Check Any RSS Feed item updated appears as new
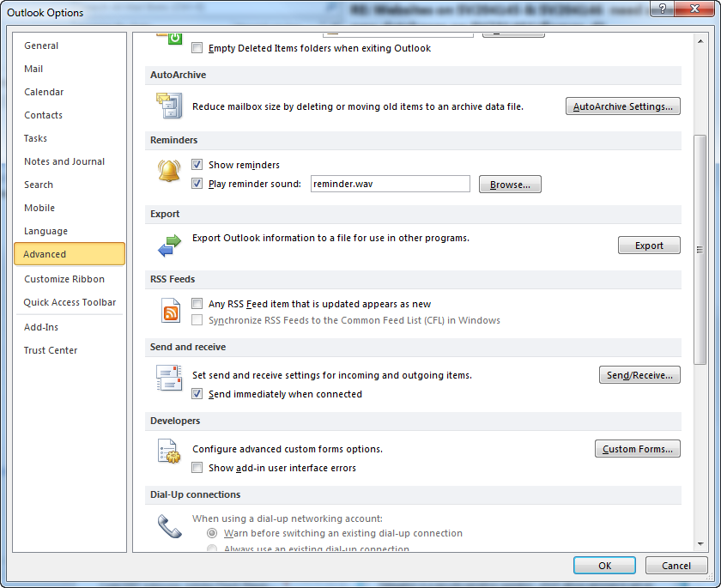 [x=197, y=303]
